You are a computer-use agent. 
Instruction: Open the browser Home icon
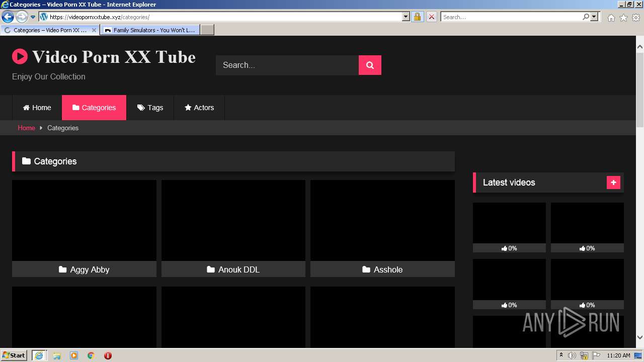pyautogui.click(x=611, y=18)
